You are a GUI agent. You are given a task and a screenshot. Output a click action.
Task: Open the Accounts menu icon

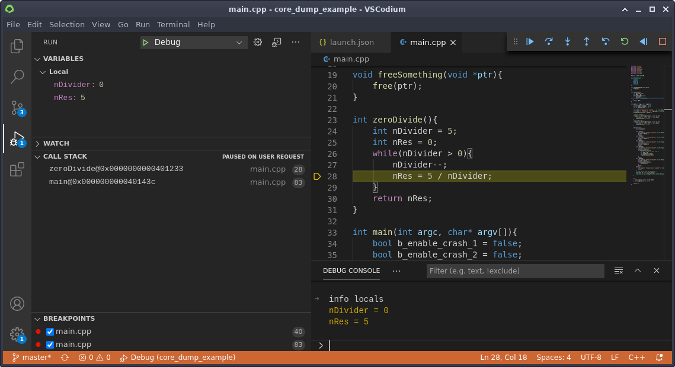point(17,304)
